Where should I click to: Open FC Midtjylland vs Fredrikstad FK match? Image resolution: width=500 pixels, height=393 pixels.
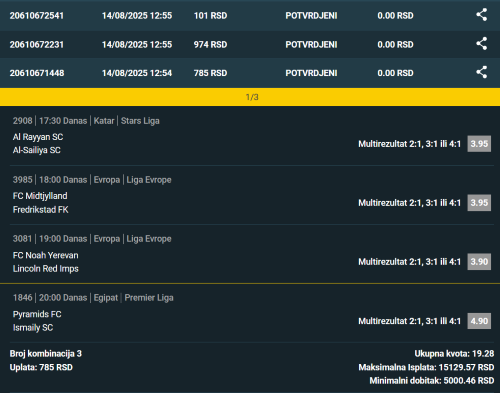pos(41,203)
